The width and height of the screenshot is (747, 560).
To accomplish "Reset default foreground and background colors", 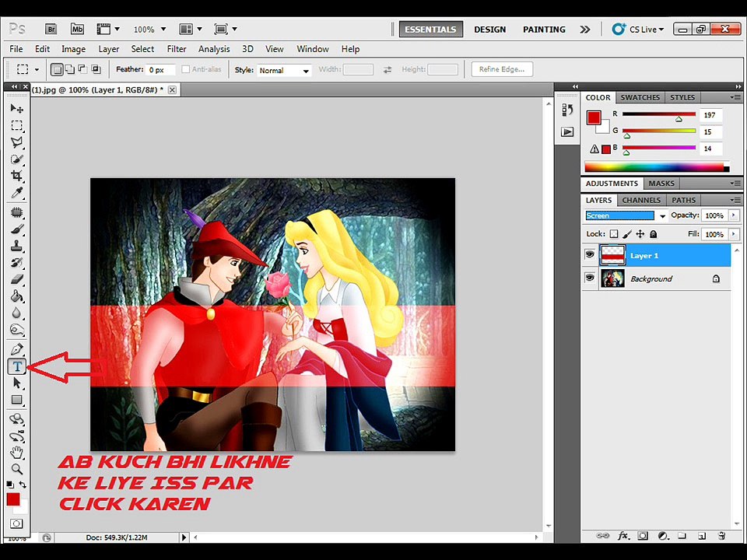I will click(x=10, y=485).
